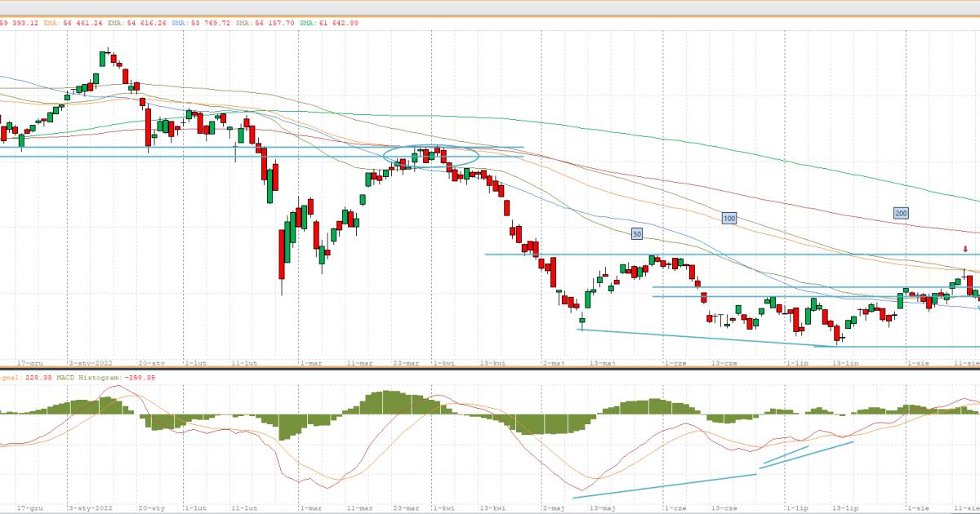Viewport: 980px width, 514px height.
Task: Click the "200" moving average label
Action: [901, 213]
